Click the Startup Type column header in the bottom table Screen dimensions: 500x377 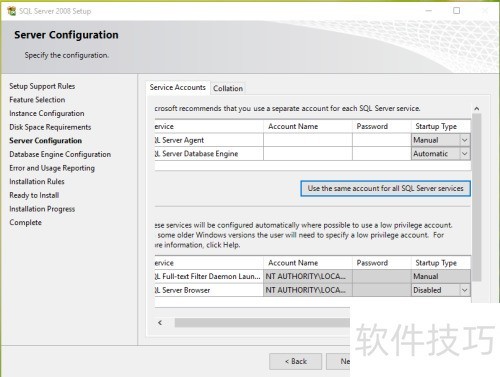(441, 263)
